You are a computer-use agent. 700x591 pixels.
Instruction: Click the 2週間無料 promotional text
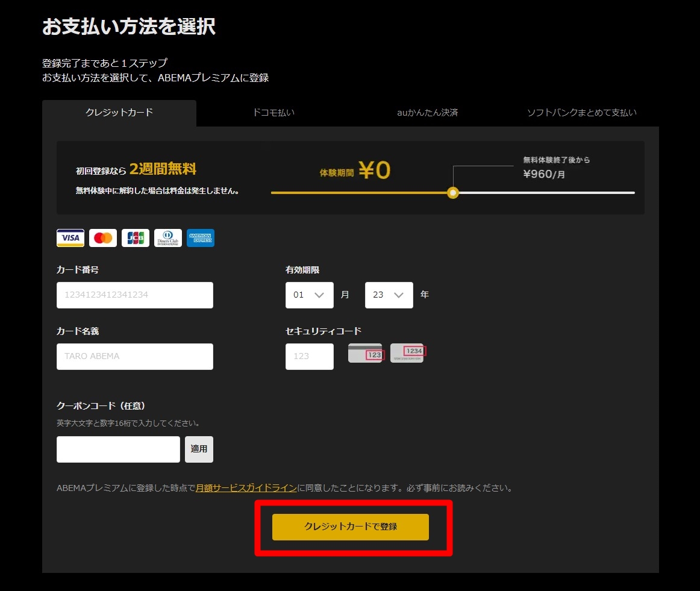(x=163, y=169)
